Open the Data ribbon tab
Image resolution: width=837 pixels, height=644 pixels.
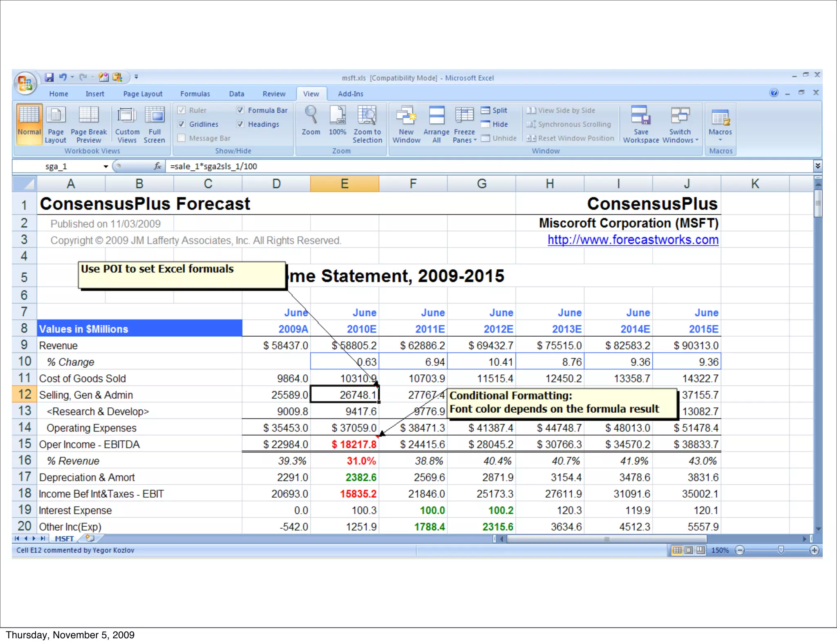point(236,94)
